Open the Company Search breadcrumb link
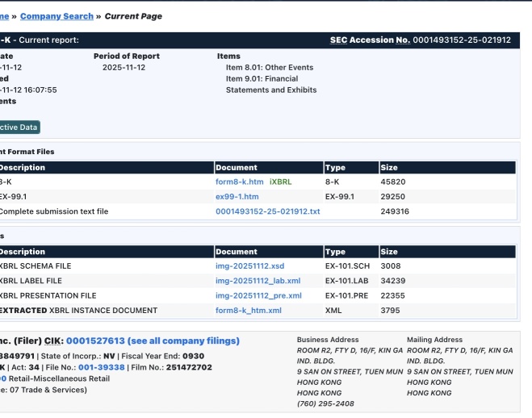This screenshot has width=532, height=418. pyautogui.click(x=54, y=16)
